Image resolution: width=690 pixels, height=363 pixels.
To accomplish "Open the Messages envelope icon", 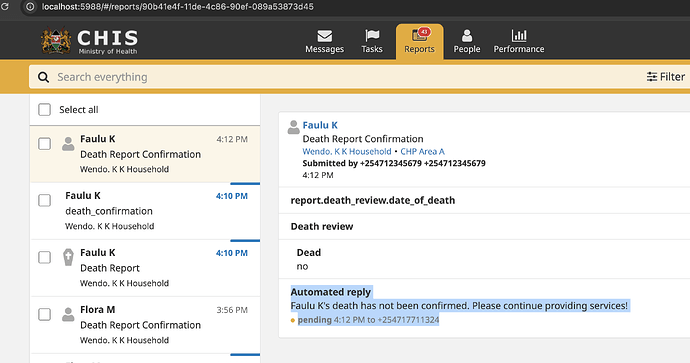I will click(x=325, y=36).
